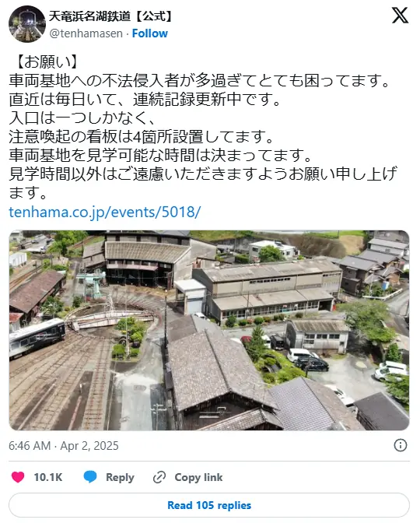The image size is (420, 523).
Task: Click the blue reply speech bubble icon
Action: click(x=90, y=477)
